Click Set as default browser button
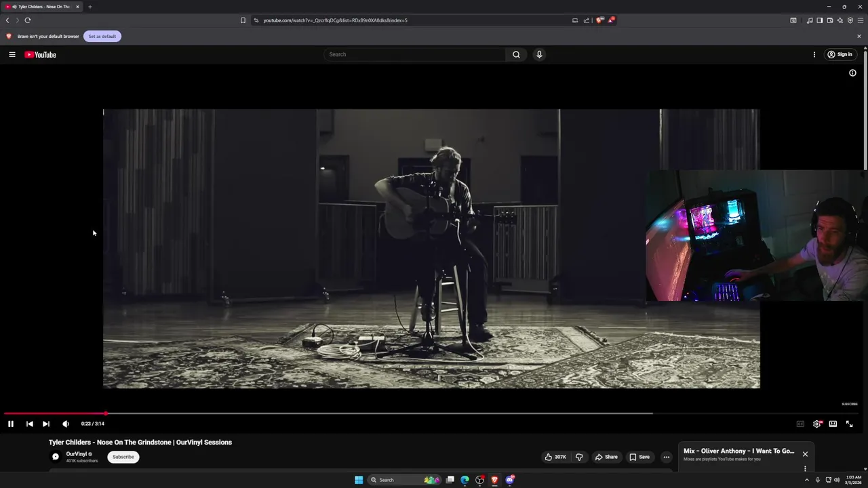 click(x=102, y=36)
